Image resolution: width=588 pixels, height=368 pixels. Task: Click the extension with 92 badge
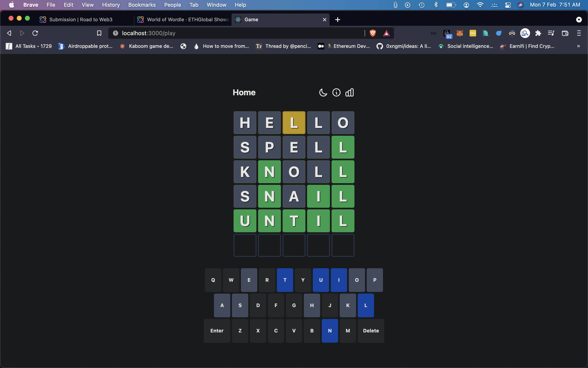click(x=447, y=34)
